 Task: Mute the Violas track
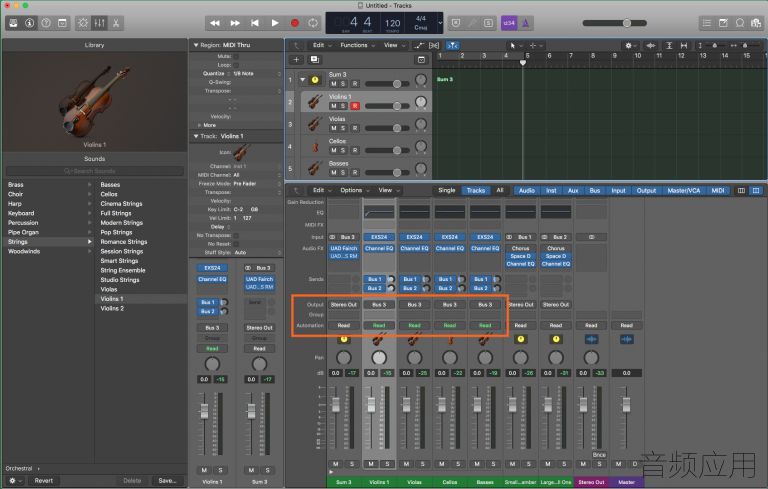[x=334, y=128]
